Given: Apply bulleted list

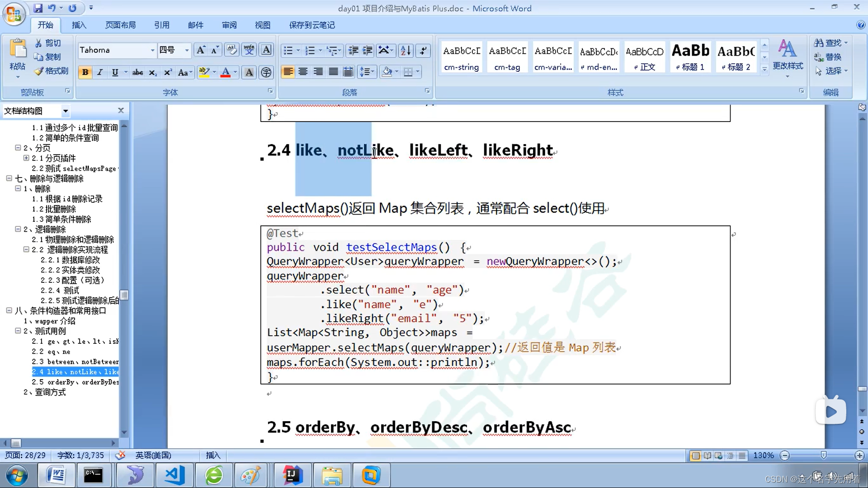Looking at the screenshot, I should click(x=288, y=50).
